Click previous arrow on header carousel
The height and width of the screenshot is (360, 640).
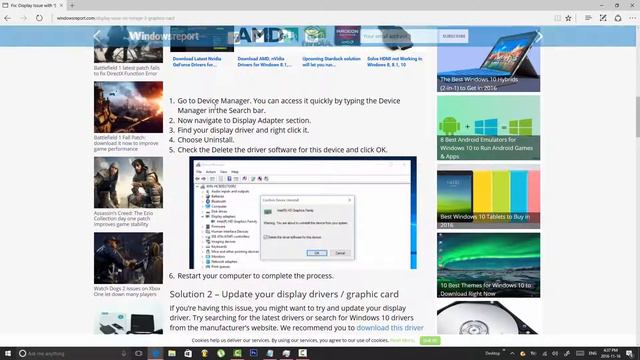coord(97,36)
